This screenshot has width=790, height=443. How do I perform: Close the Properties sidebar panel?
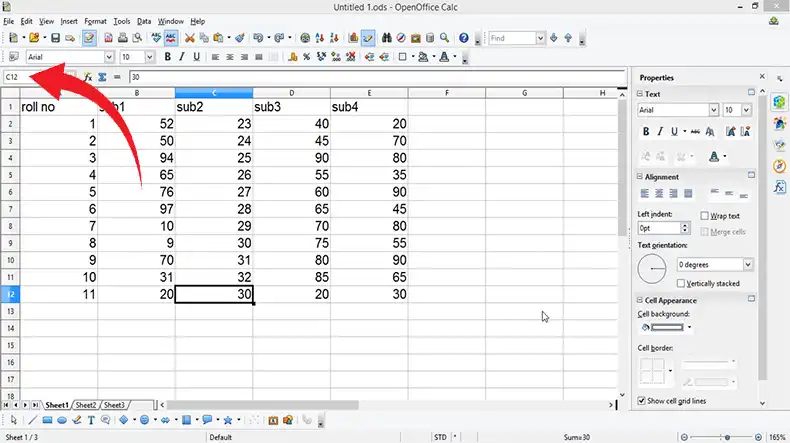762,77
